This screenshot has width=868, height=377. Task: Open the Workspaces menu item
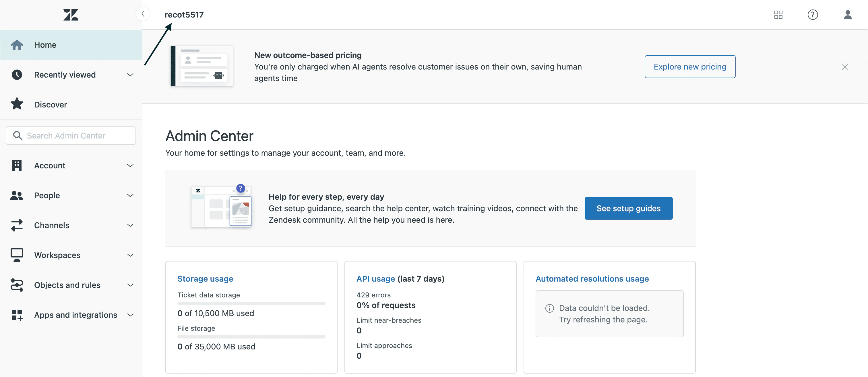(57, 255)
